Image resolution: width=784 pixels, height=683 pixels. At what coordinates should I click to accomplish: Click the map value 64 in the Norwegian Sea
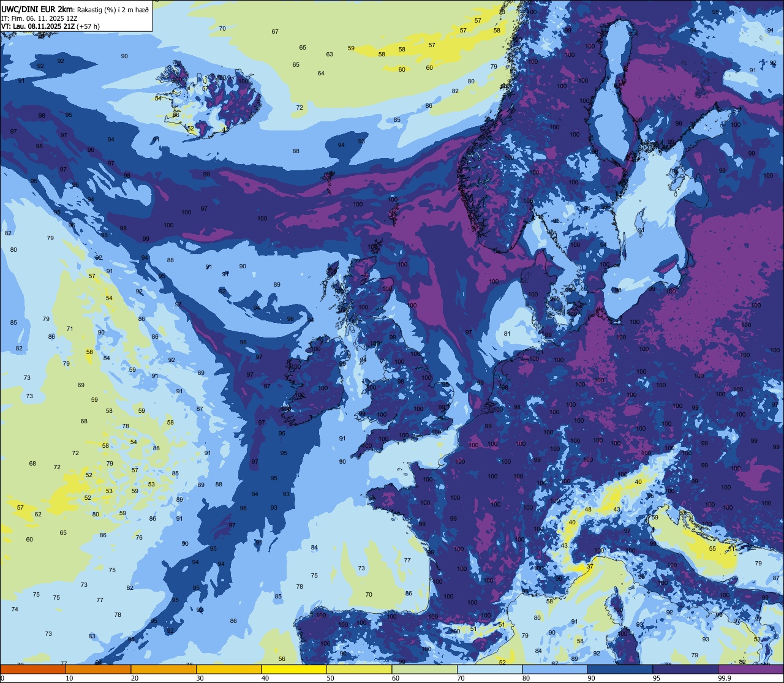coord(321,74)
